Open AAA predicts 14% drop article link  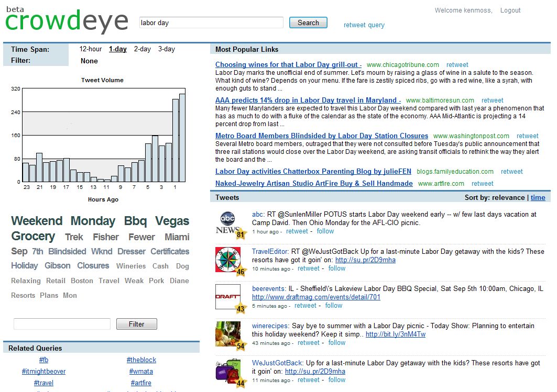point(308,100)
